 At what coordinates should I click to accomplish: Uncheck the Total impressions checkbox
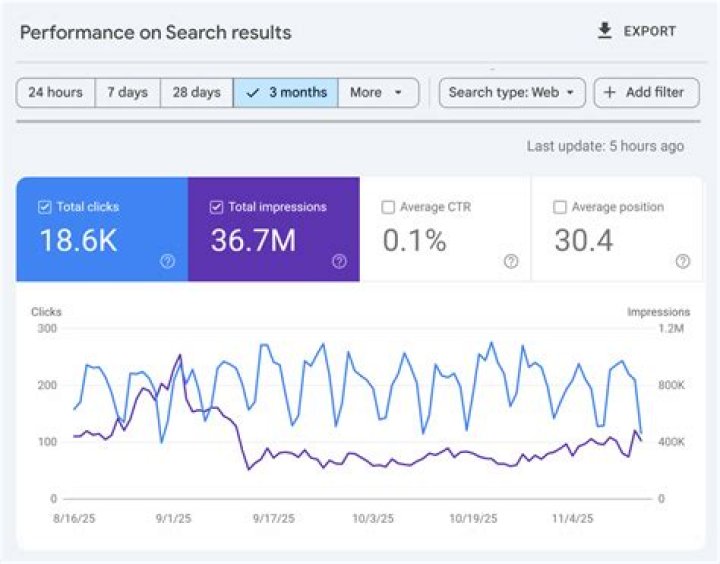tap(216, 207)
